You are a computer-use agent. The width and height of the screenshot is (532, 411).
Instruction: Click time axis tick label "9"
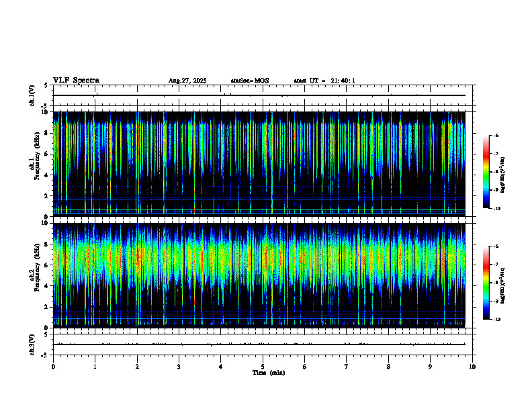430,367
